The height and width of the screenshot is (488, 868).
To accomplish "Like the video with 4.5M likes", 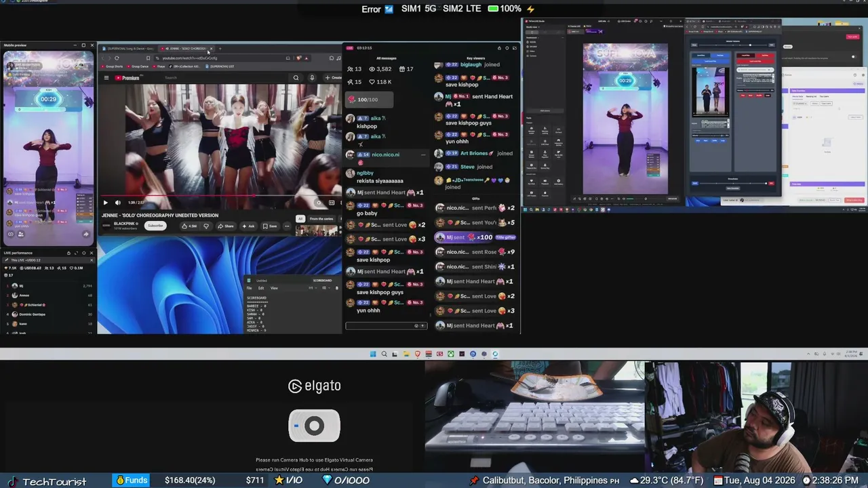I will (189, 226).
